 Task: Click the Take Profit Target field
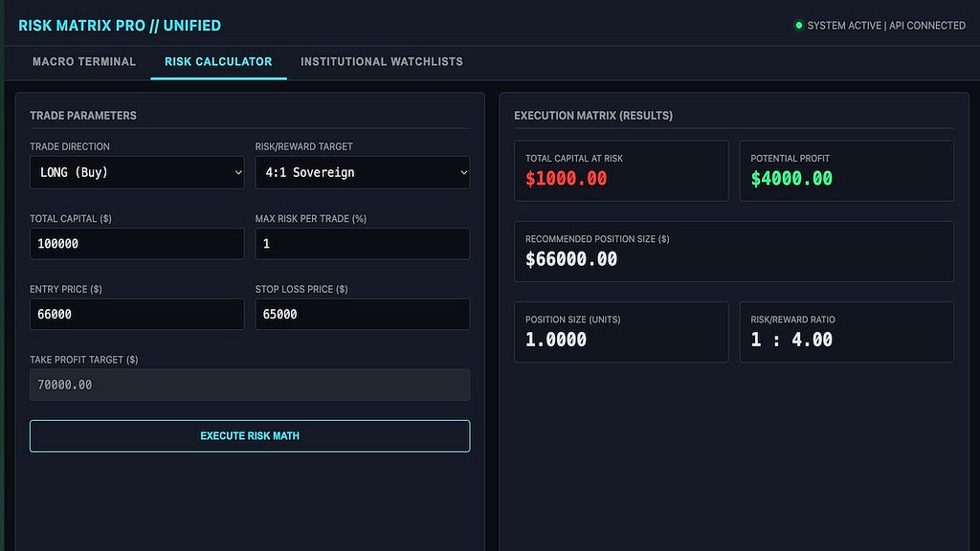pos(250,385)
